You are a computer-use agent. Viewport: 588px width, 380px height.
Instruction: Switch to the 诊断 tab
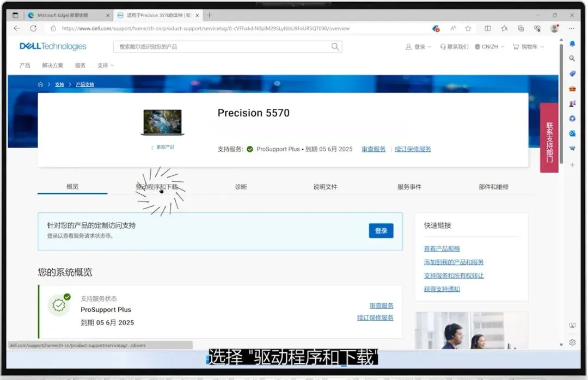pyautogui.click(x=241, y=186)
